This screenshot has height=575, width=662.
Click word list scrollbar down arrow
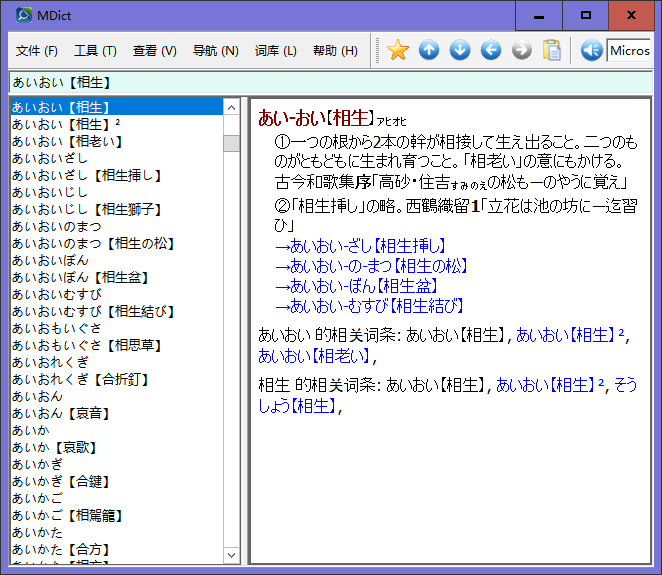(x=232, y=555)
